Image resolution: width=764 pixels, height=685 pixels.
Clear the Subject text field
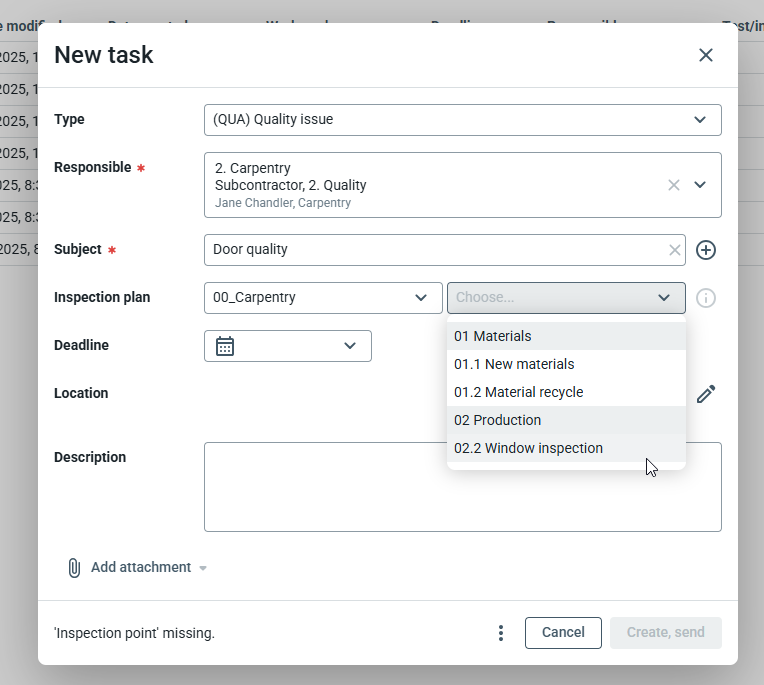click(x=675, y=250)
